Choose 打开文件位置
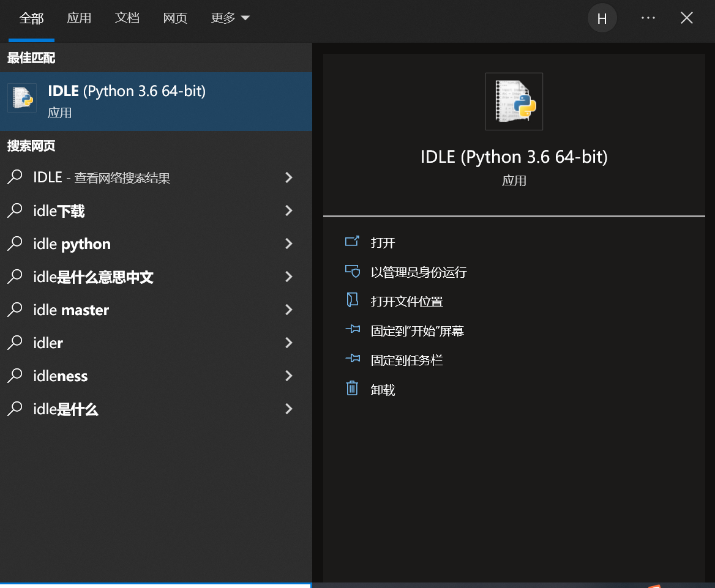The width and height of the screenshot is (715, 588). pyautogui.click(x=406, y=301)
